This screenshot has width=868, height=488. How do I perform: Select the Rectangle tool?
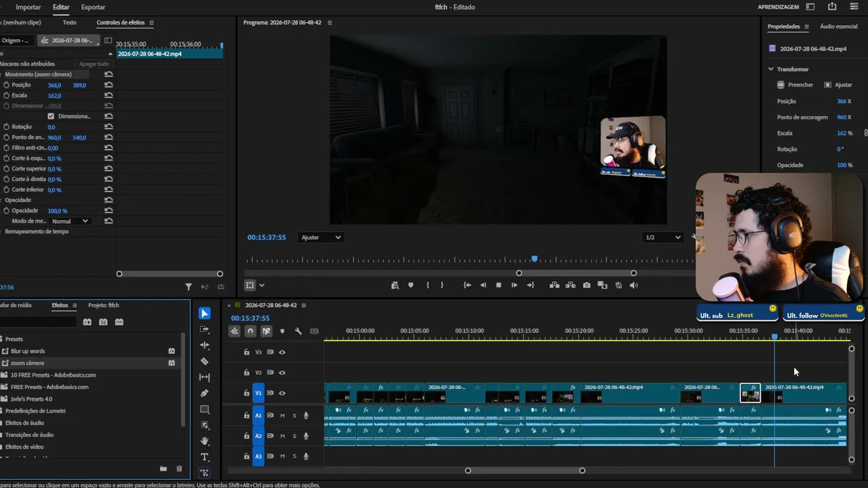pos(205,409)
